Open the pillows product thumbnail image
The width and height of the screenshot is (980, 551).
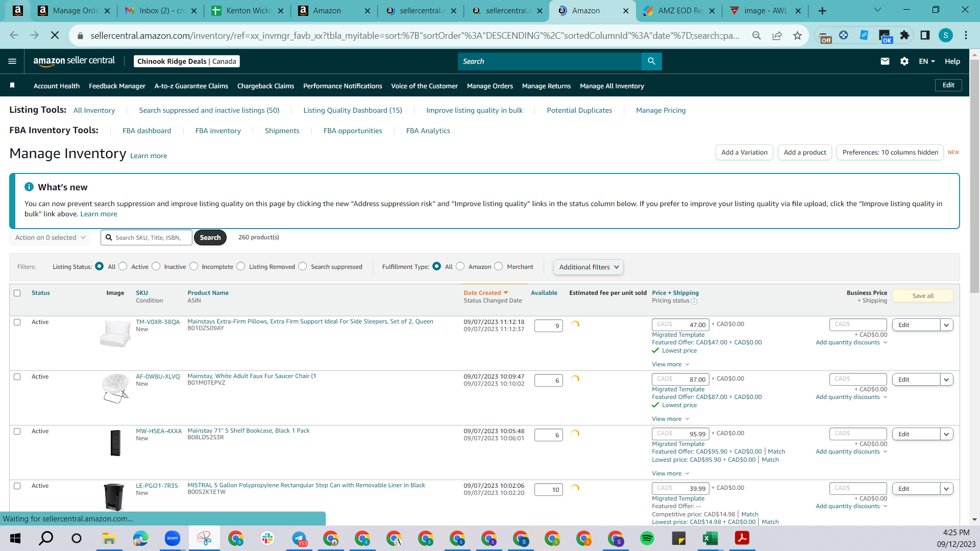(115, 334)
